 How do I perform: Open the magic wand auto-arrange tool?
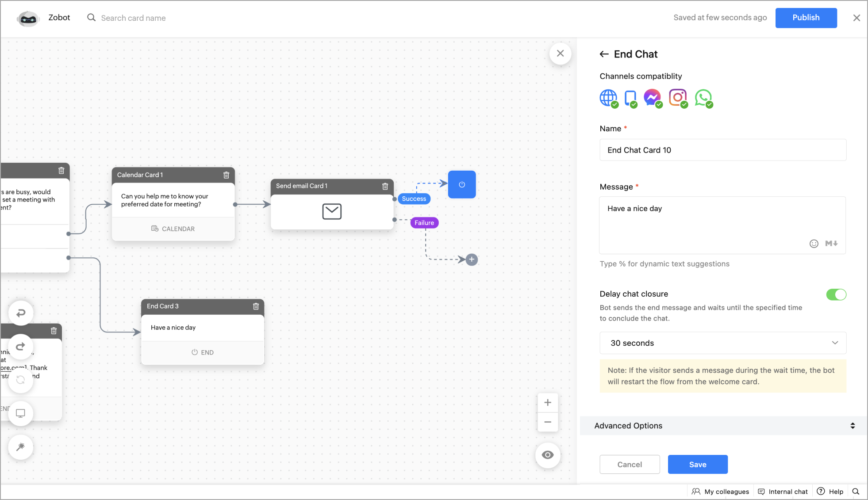click(x=21, y=447)
